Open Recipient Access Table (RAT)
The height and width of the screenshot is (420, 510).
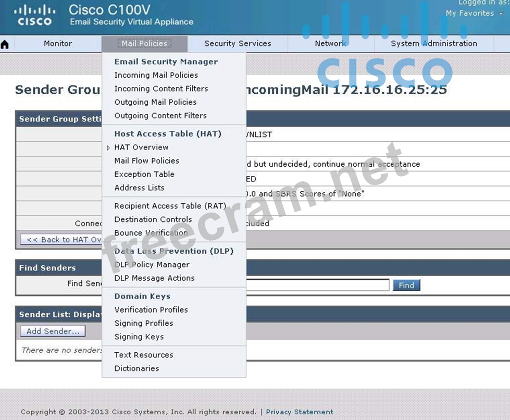click(170, 206)
